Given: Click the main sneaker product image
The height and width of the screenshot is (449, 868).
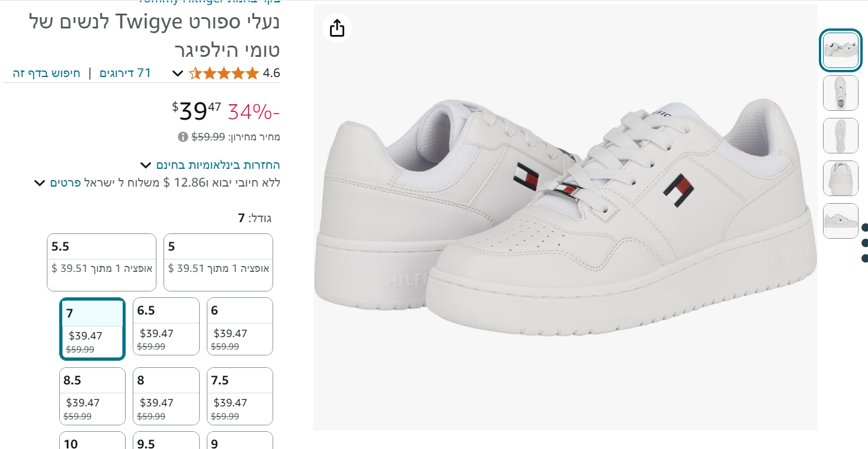Looking at the screenshot, I should pyautogui.click(x=565, y=217).
